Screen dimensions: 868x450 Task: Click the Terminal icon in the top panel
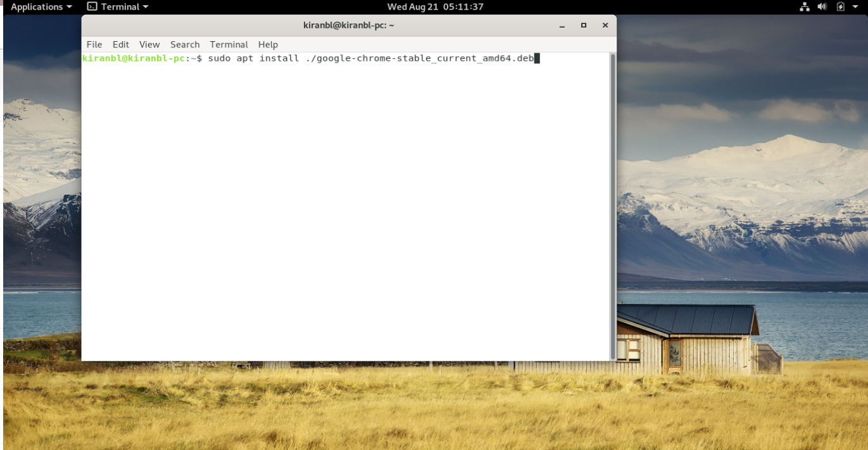tap(92, 7)
